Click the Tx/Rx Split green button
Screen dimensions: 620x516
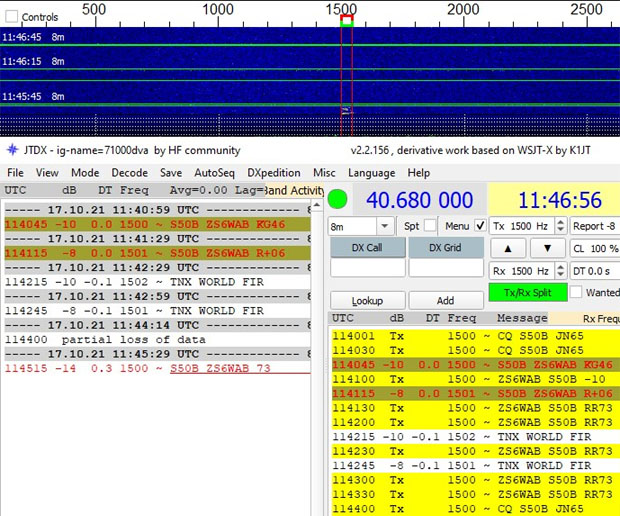tap(528, 293)
